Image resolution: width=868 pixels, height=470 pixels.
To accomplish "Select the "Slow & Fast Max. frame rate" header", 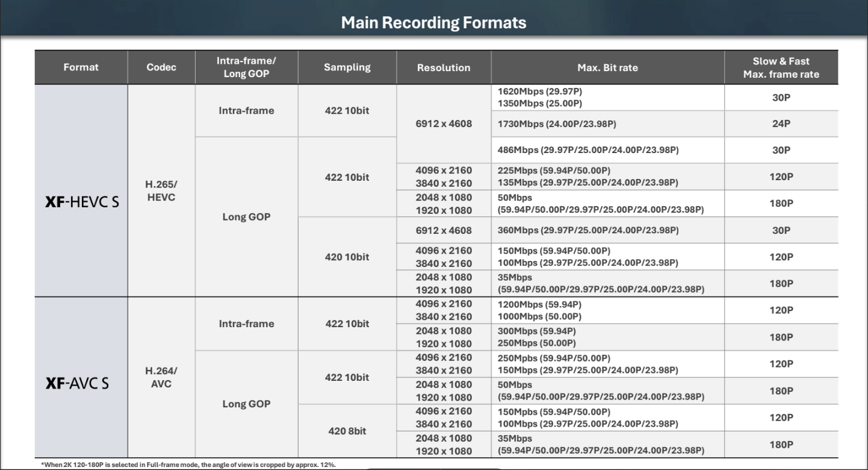I will pos(781,67).
